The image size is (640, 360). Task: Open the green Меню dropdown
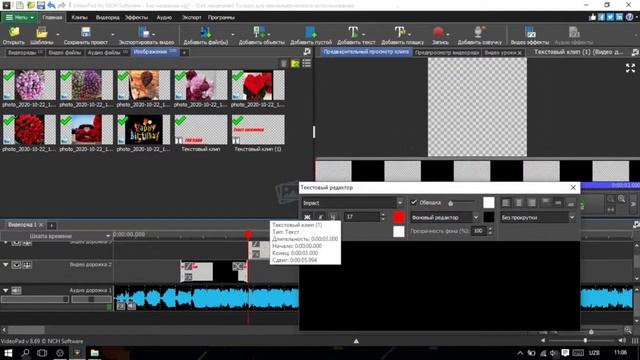pos(19,18)
